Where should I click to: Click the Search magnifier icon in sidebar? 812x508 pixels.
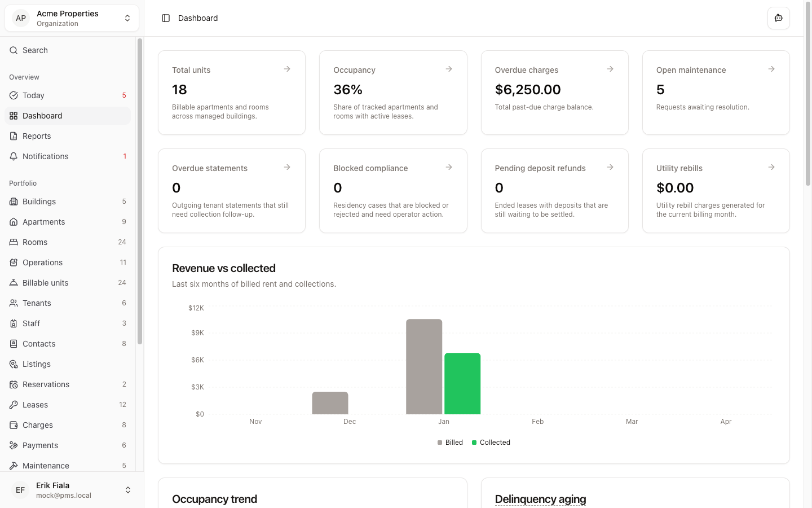(x=14, y=50)
